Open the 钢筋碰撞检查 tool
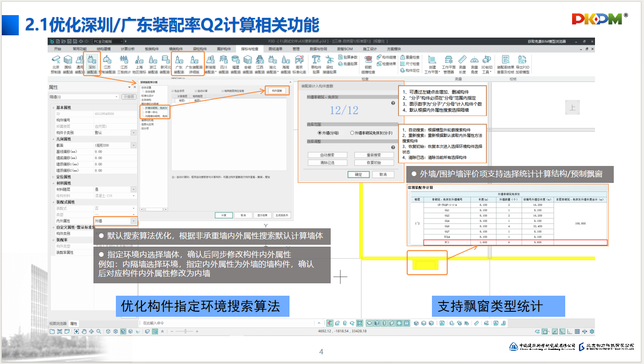The image size is (644, 364). click(368, 63)
